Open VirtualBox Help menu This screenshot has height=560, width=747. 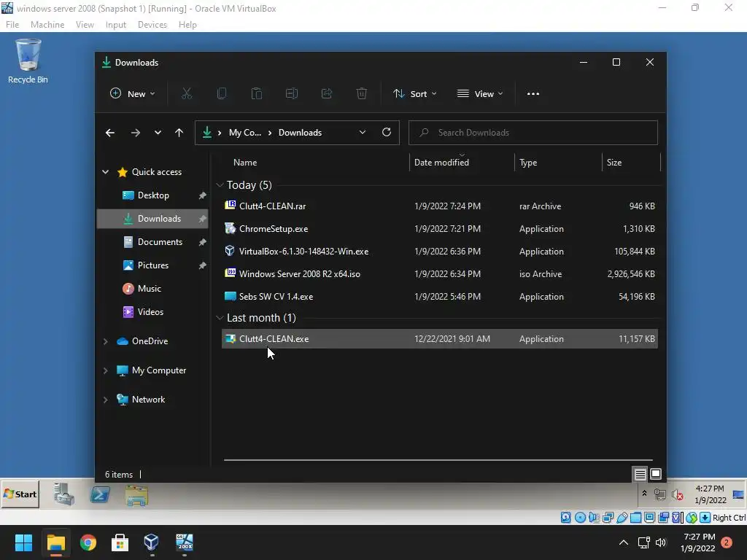(187, 25)
